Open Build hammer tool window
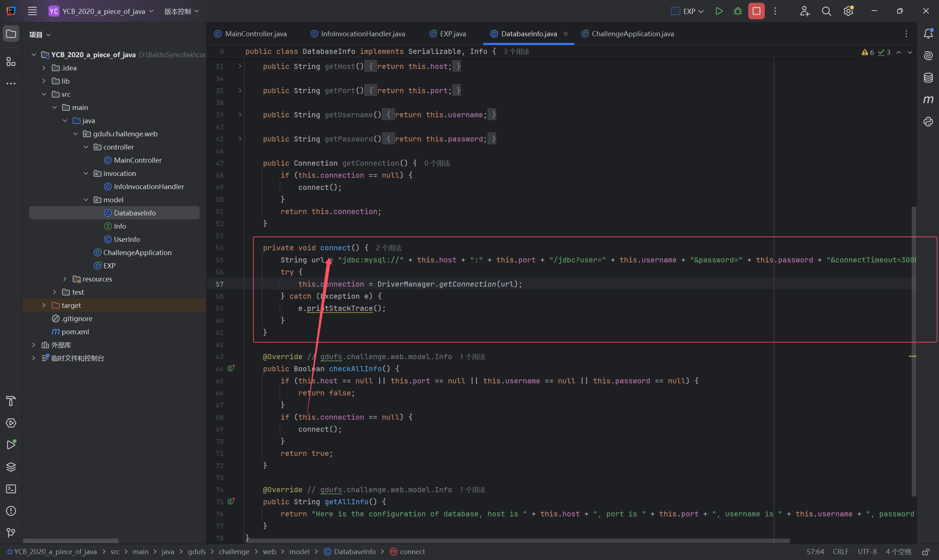 click(x=11, y=401)
